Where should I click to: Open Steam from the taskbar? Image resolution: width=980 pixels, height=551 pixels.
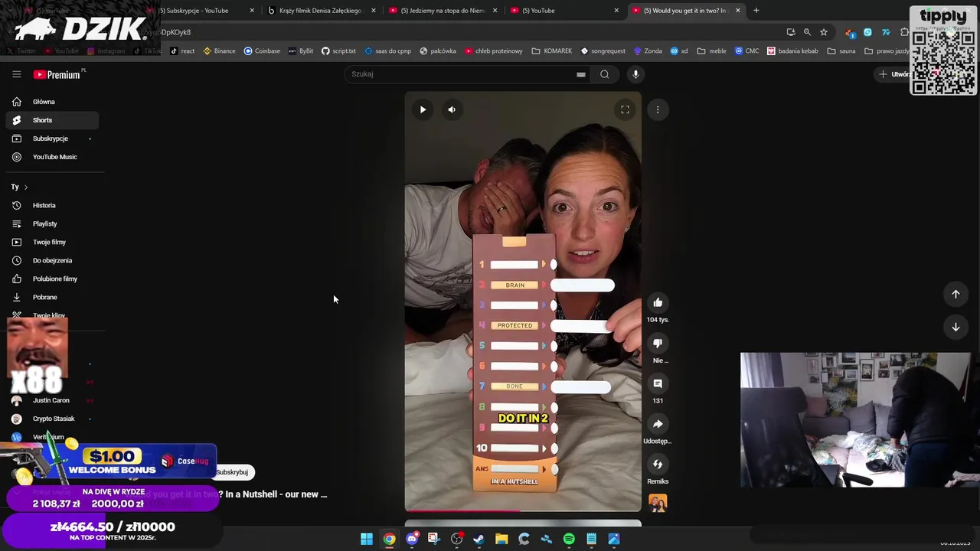click(479, 539)
